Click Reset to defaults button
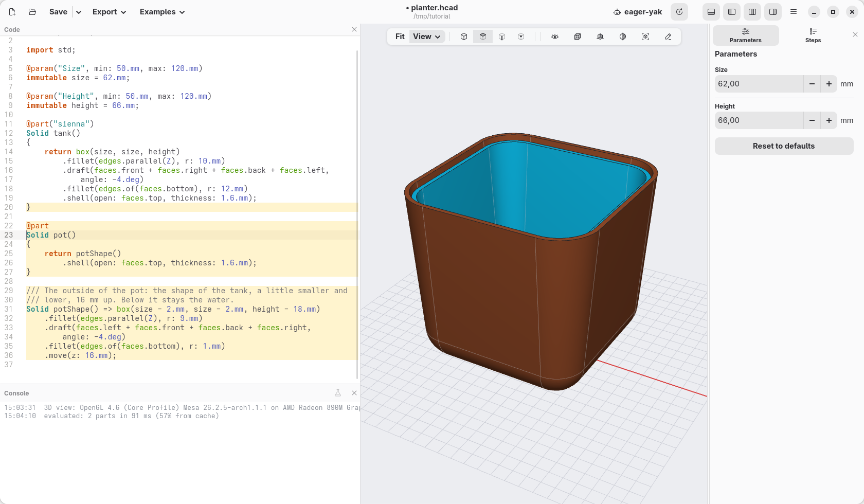 tap(784, 146)
